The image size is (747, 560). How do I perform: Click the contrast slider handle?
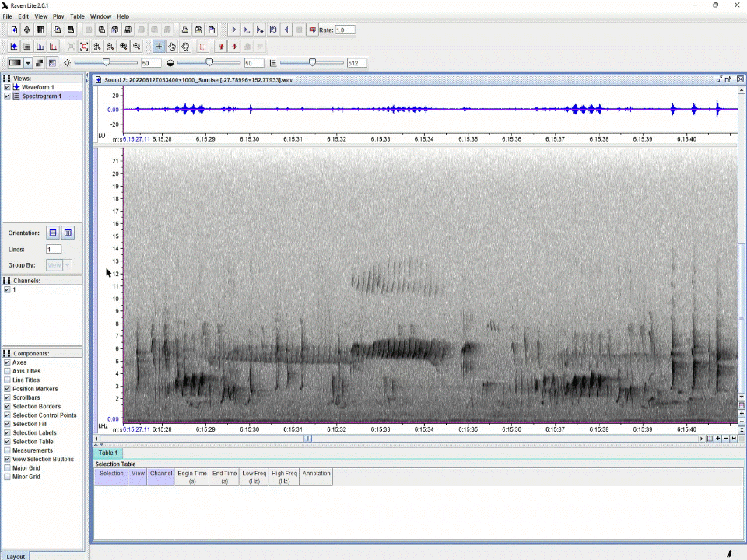click(209, 62)
